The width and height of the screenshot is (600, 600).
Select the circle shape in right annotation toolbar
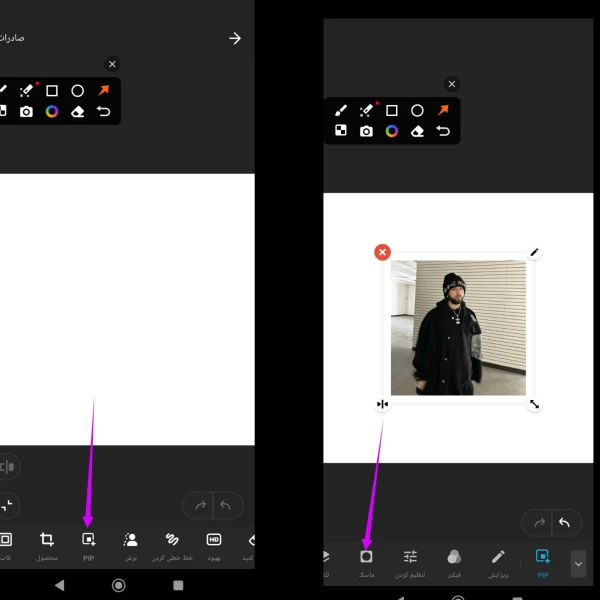pos(417,111)
